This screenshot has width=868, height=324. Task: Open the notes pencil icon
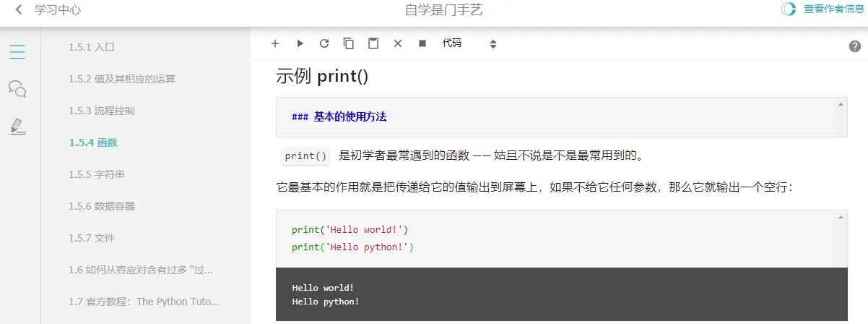tap(17, 127)
